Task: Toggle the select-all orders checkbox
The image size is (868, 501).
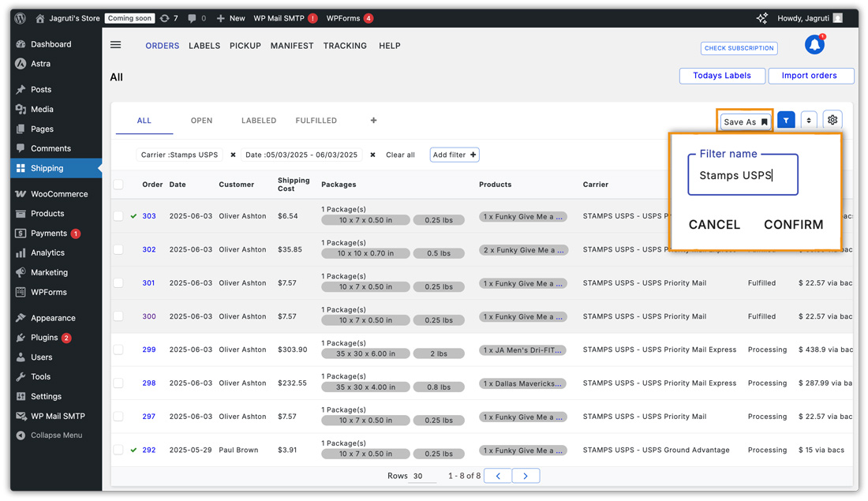Action: [118, 185]
